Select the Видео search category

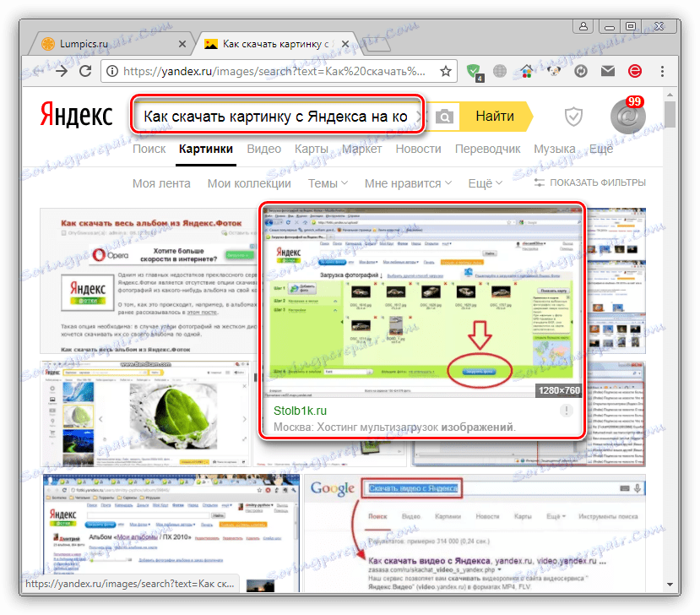[263, 148]
